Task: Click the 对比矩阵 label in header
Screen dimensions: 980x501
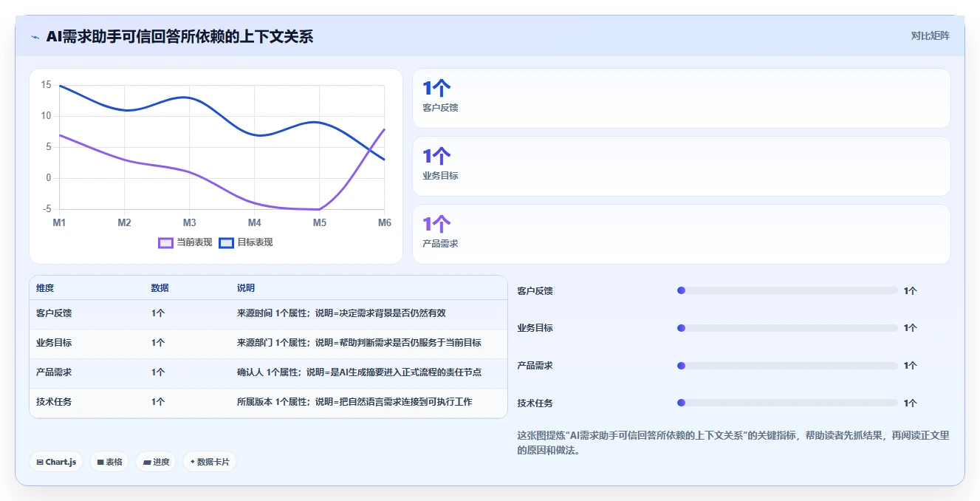Action: (930, 35)
